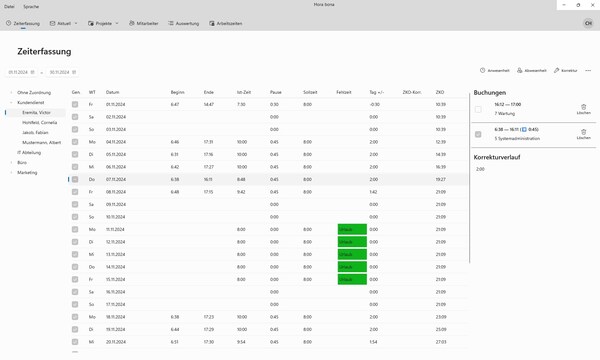Toggle the checkbox for the Systemadministration booking

click(478, 134)
